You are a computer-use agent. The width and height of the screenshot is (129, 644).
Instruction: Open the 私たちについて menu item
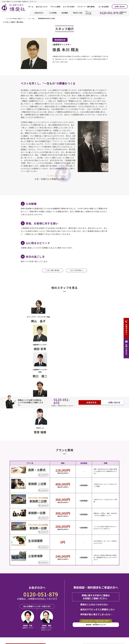coord(42,7)
